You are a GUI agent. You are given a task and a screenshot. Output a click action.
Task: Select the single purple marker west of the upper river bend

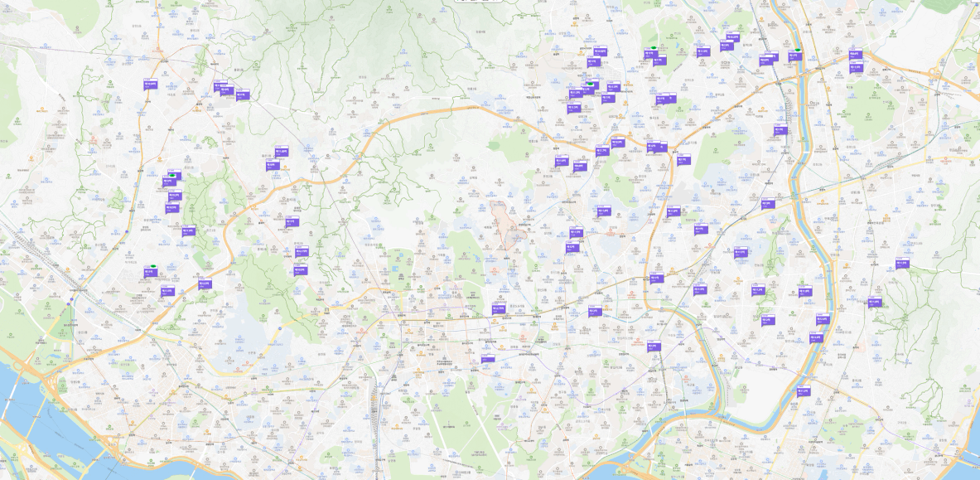[780, 129]
